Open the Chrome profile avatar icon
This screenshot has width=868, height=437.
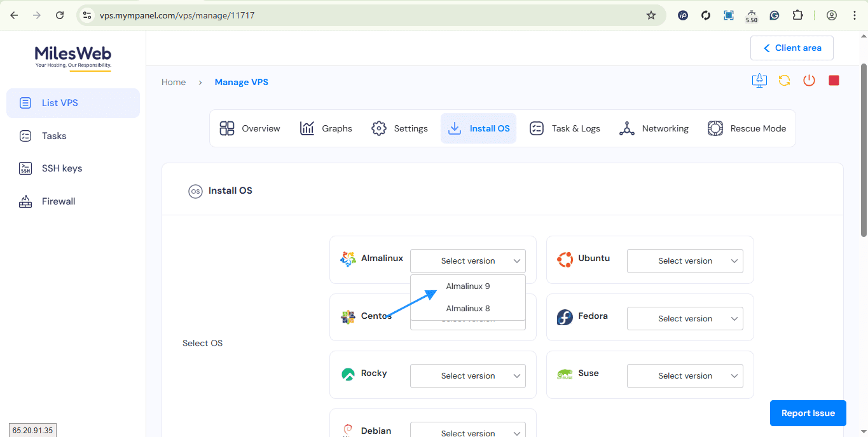(x=831, y=15)
